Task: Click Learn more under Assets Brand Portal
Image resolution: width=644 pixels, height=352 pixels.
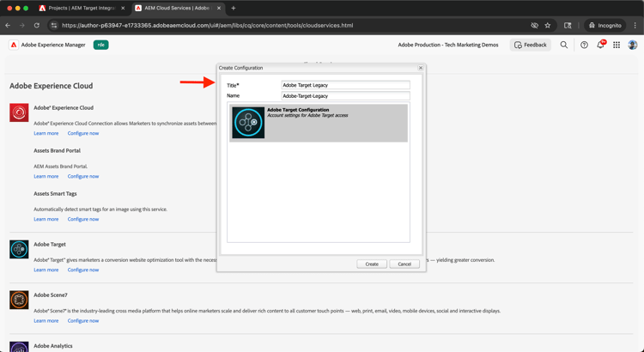Action: (x=46, y=176)
